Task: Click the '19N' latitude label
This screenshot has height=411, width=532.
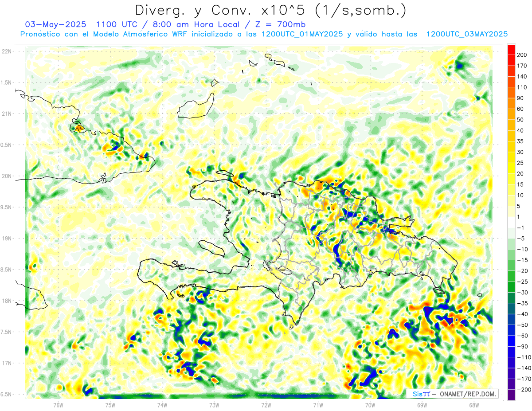Action: tap(7, 239)
